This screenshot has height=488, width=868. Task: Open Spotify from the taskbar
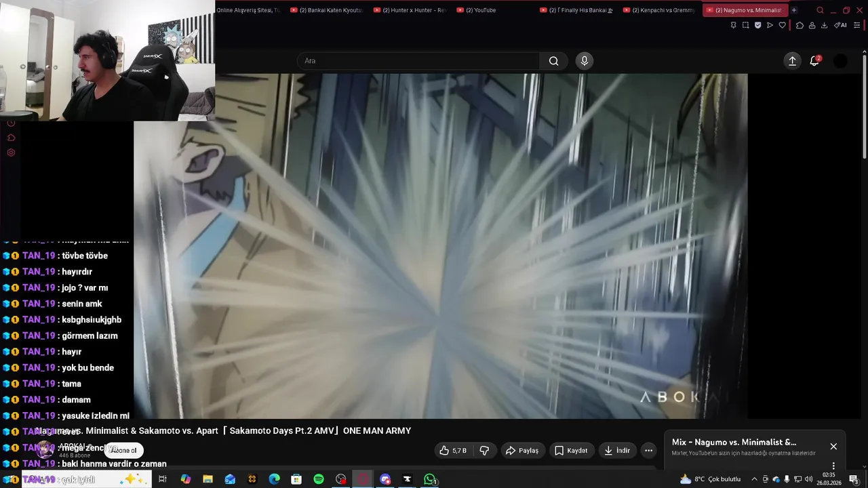pyautogui.click(x=319, y=479)
